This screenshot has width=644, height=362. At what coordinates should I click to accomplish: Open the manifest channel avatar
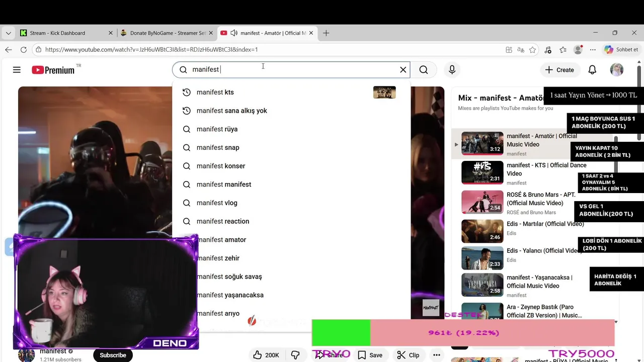pos(26,355)
